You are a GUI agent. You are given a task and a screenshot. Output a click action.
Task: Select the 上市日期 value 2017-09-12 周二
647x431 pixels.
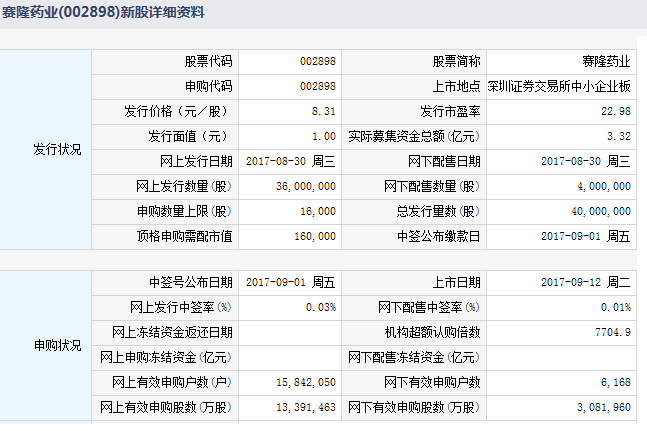pyautogui.click(x=585, y=282)
